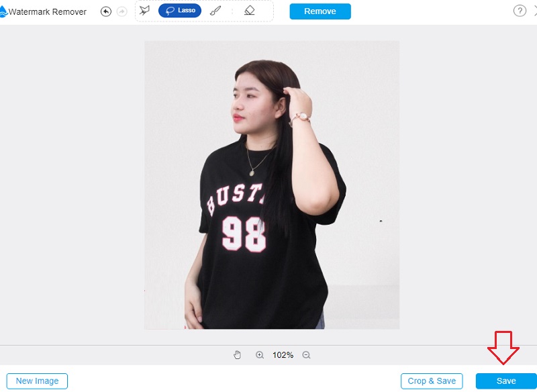
Task: Click the blue Save button
Action: (x=506, y=381)
